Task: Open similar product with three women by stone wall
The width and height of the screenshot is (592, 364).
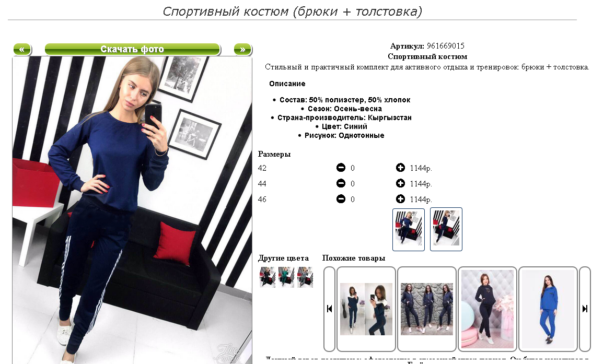Action: click(427, 309)
